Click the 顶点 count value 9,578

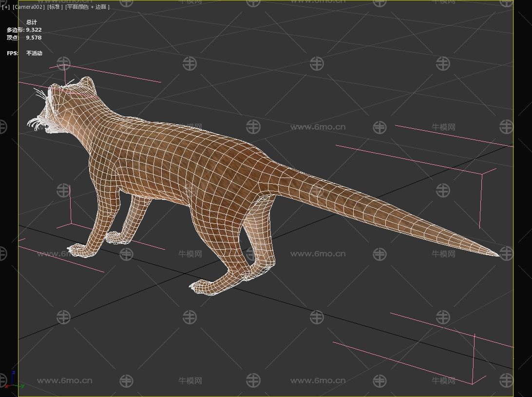[x=34, y=38]
